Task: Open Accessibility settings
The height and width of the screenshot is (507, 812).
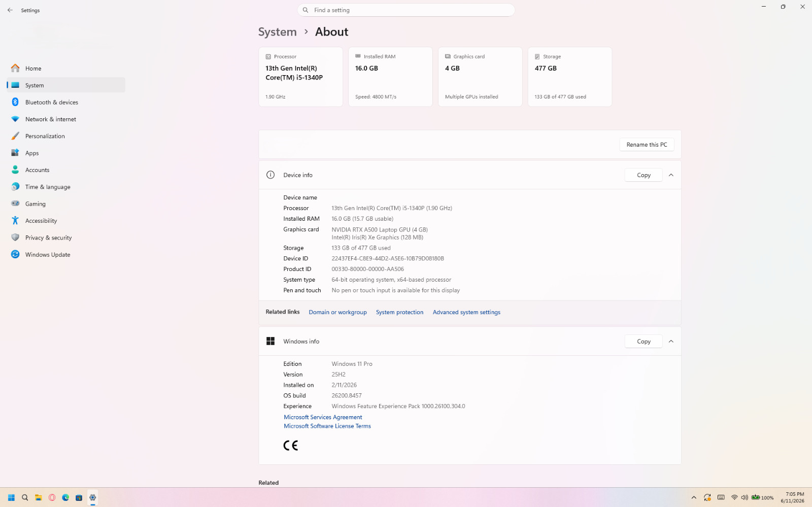Action: click(x=66, y=221)
